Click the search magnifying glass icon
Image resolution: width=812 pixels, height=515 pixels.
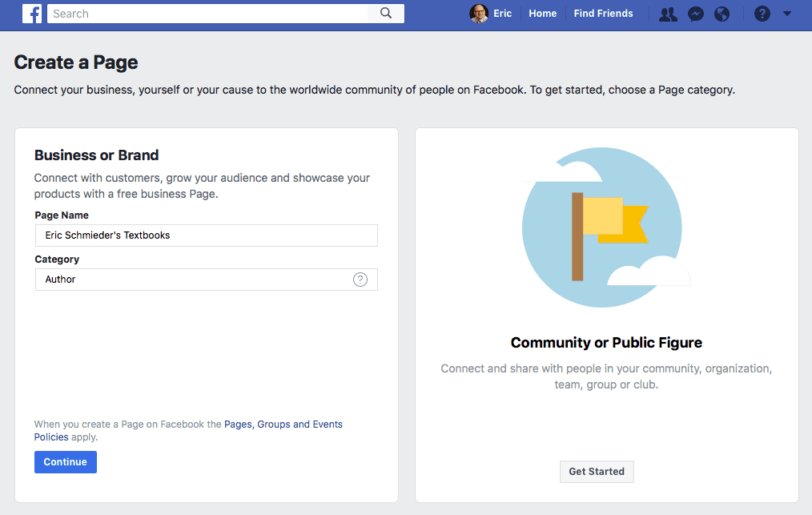click(385, 14)
